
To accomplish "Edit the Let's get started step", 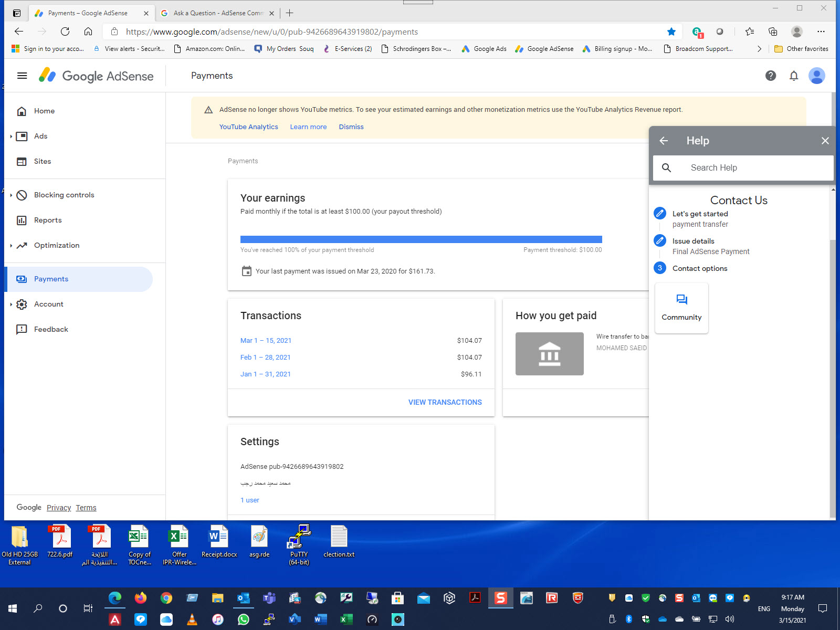I will pos(660,213).
